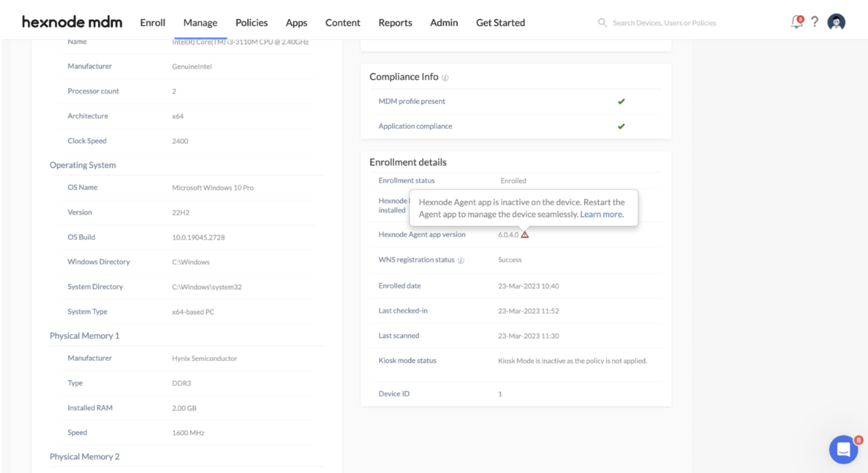Viewport: 868px width, 473px height.
Task: Click the Application compliance check mark
Action: [x=621, y=126]
